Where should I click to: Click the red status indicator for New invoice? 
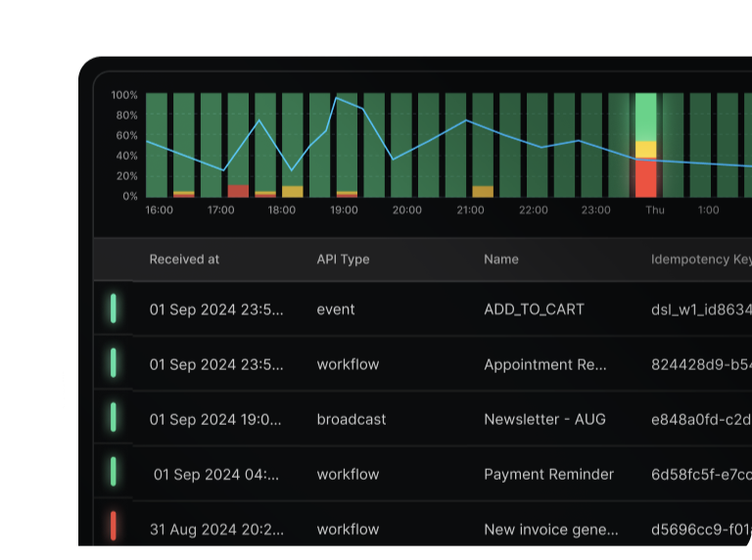114,526
